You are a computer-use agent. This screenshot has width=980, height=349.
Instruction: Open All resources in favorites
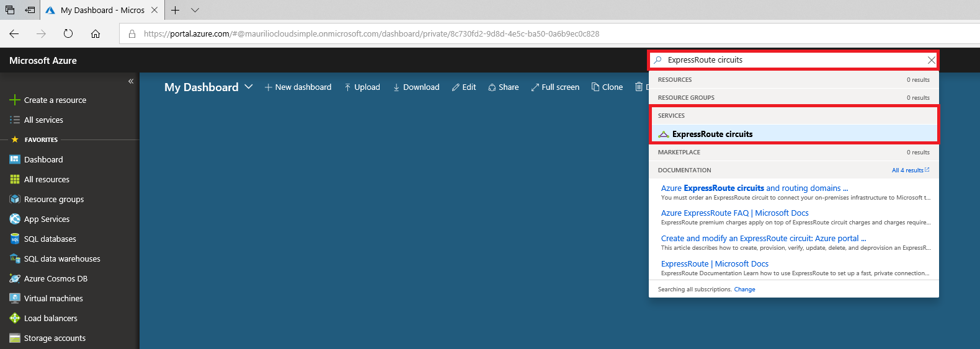[47, 179]
